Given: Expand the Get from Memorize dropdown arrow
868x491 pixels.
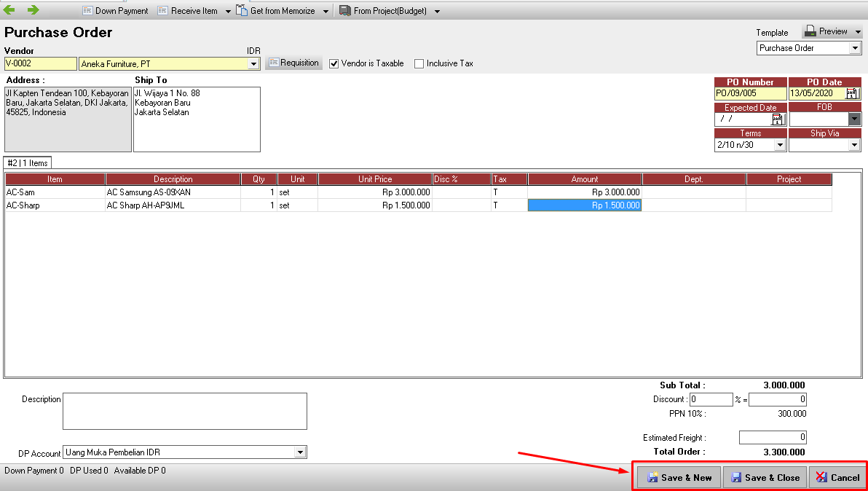Looking at the screenshot, I should (x=326, y=11).
